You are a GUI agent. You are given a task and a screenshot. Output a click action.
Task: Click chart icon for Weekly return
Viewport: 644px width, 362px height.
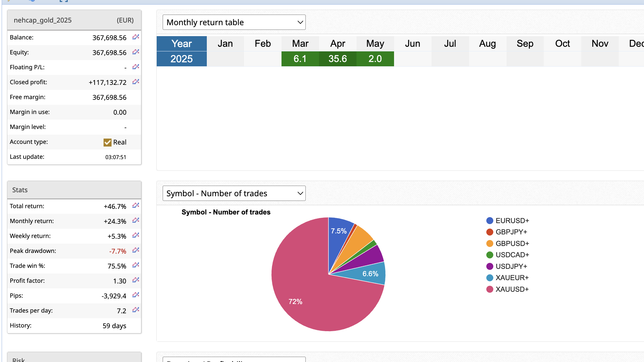coord(135,235)
